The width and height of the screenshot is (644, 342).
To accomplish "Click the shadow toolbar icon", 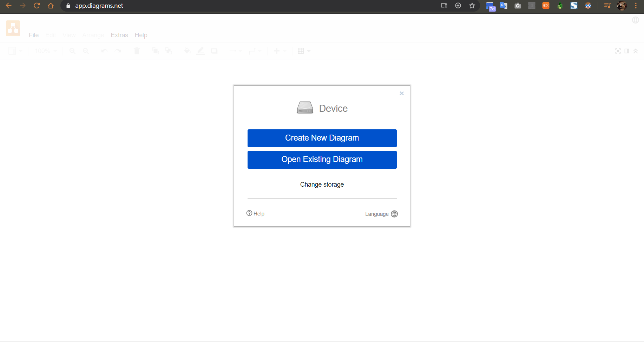I will coord(214,51).
